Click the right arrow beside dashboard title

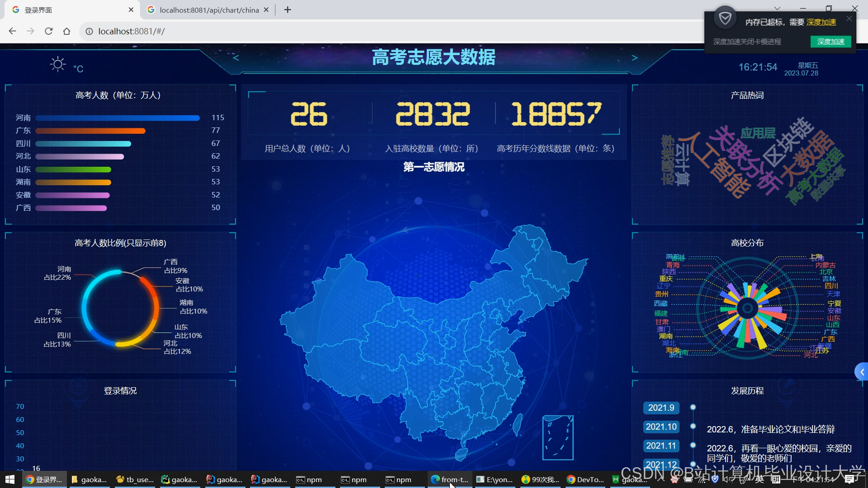pyautogui.click(x=634, y=58)
